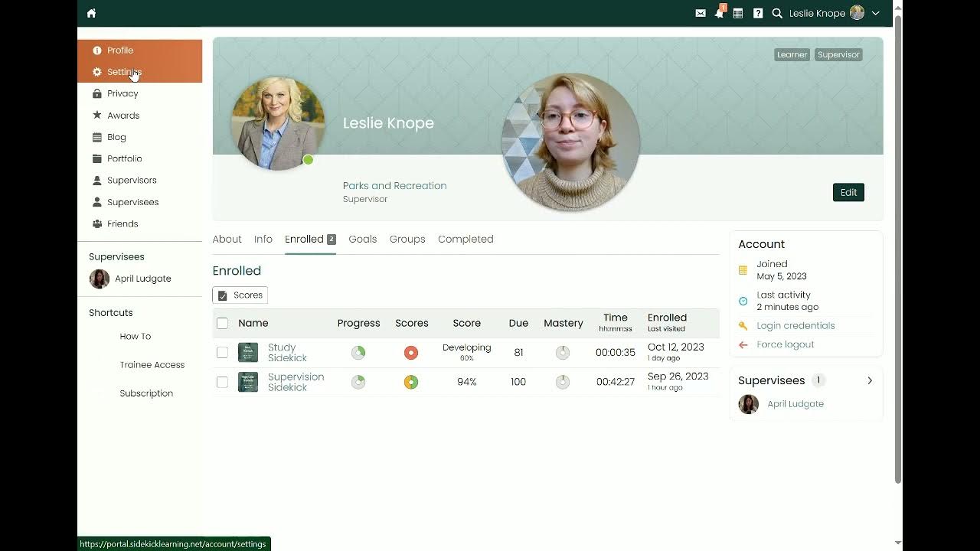
Task: Click Supervision Sidekick scores donut icon
Action: point(411,382)
